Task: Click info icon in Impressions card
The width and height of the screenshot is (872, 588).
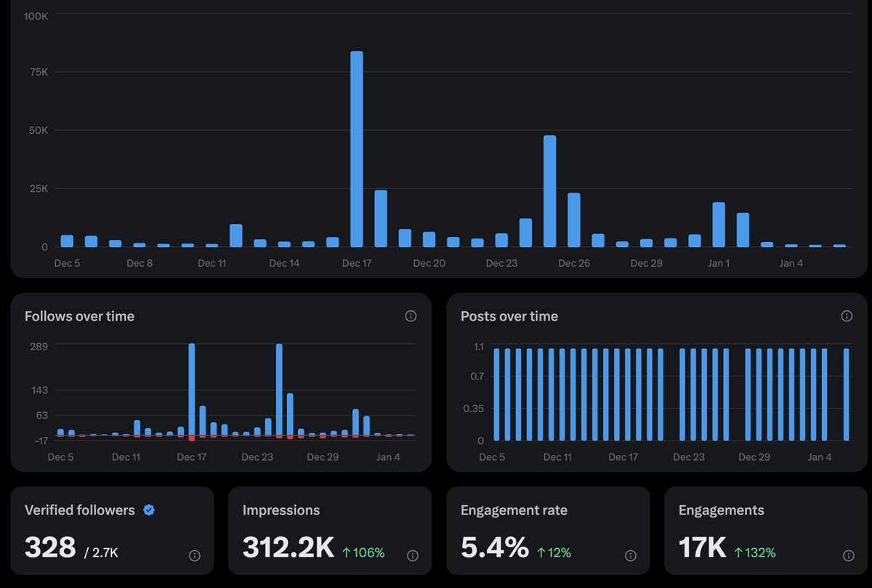Action: pos(413,555)
